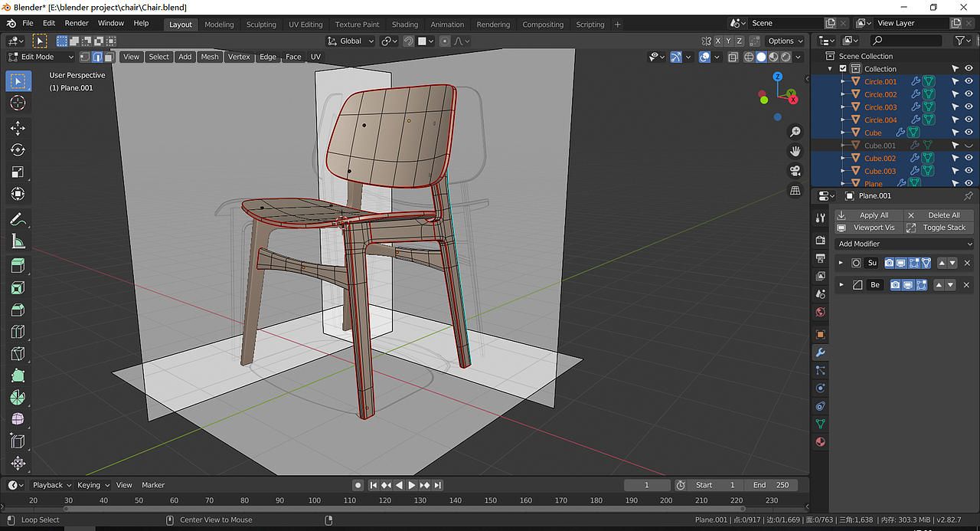This screenshot has height=531, width=980.
Task: Pick the Knife tool
Action: [18, 354]
